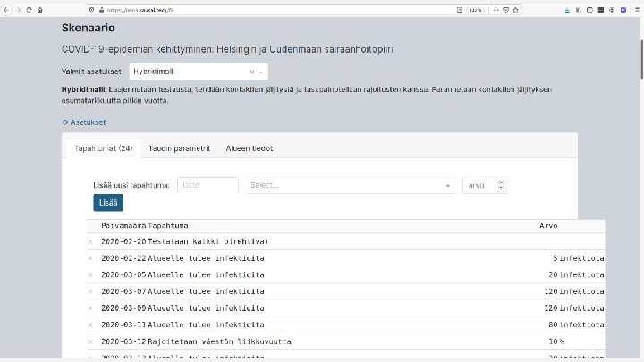Open the event type Select dropdown
This screenshot has width=644, height=362.
(351, 185)
